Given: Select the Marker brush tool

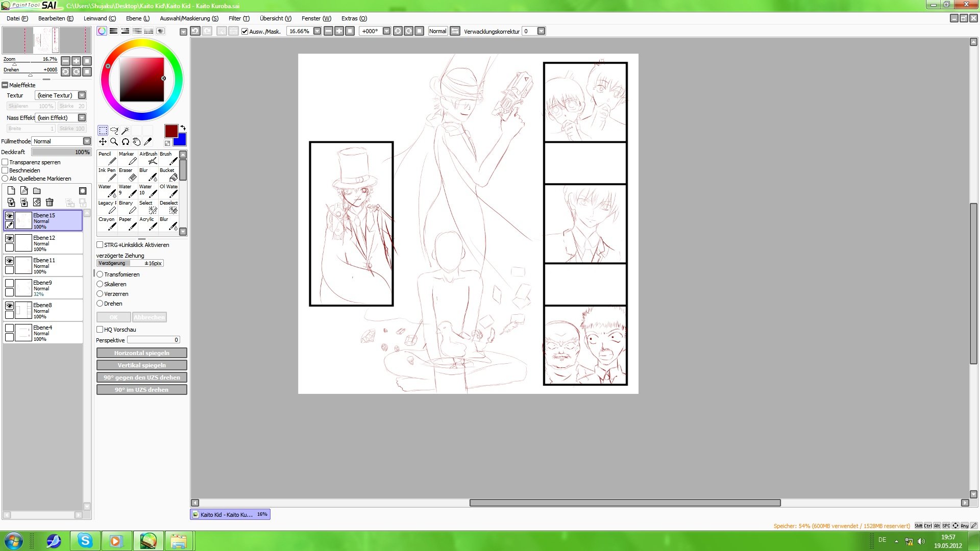Looking at the screenshot, I should 128,158.
